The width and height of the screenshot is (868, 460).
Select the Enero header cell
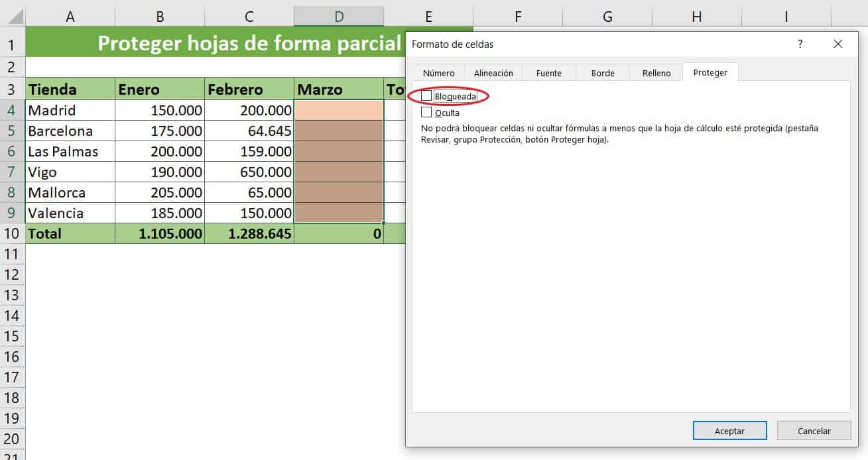pos(160,89)
